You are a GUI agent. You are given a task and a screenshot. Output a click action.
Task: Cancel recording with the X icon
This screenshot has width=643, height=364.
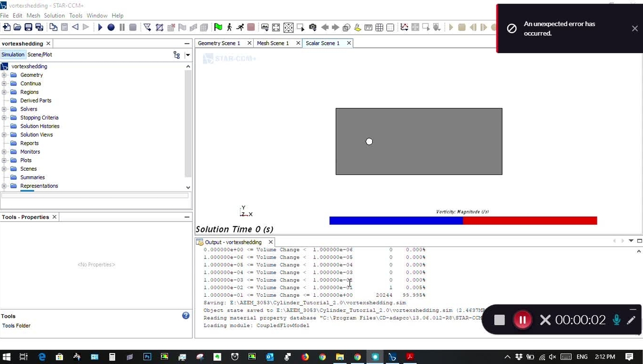[x=545, y=320]
